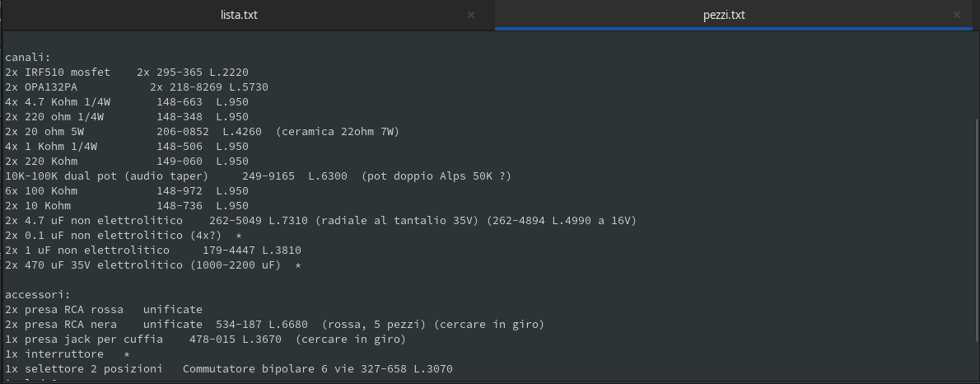Click '(radiale al tantalio 35V)' text
Image resolution: width=980 pixels, height=384 pixels.
pyautogui.click(x=397, y=221)
